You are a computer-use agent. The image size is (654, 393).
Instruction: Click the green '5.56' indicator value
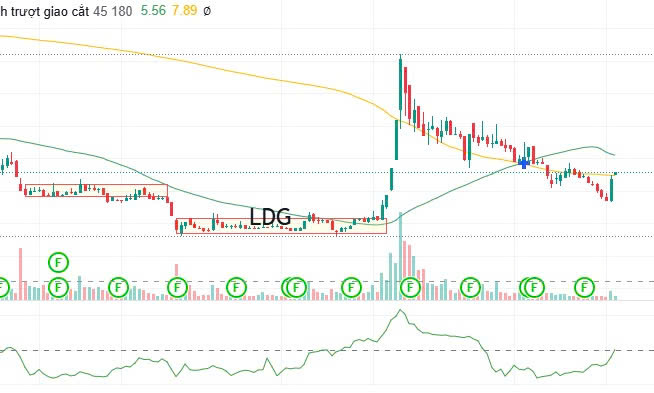pos(153,11)
